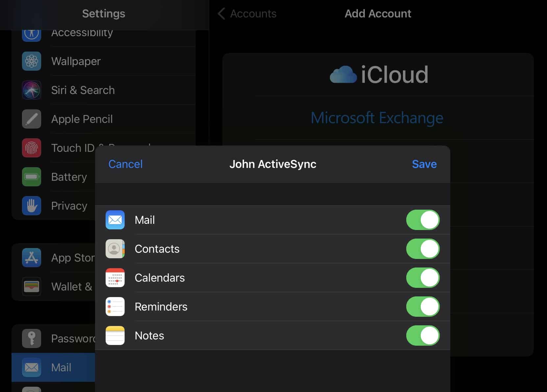Open Passwords using key icon
This screenshot has height=392, width=547.
click(x=32, y=338)
